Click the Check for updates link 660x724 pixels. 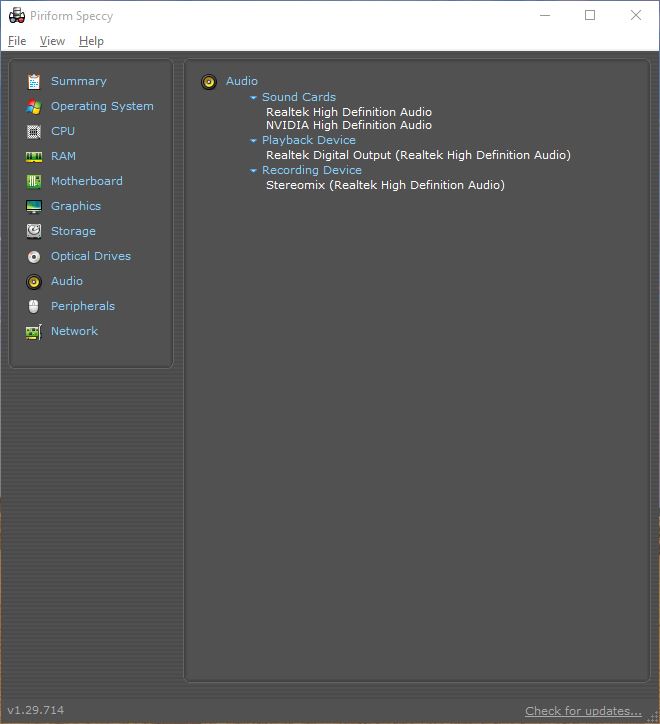pyautogui.click(x=583, y=711)
